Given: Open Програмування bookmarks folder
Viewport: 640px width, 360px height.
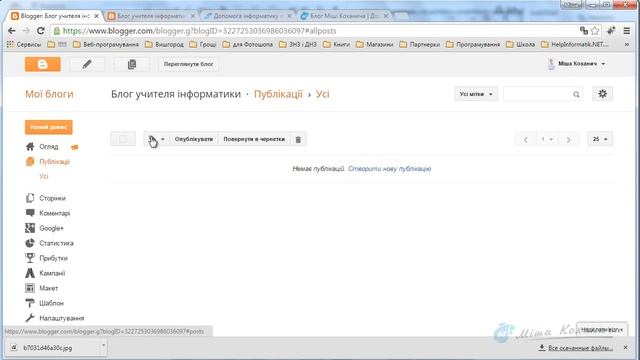Looking at the screenshot, I should click(473, 44).
